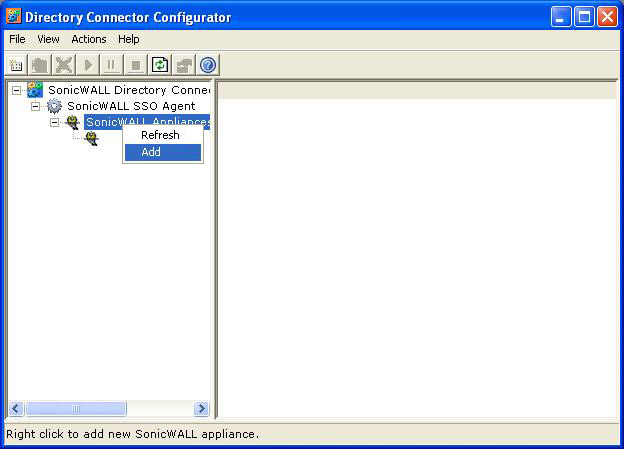Open the File menu
The width and height of the screenshot is (624, 449).
coord(17,39)
